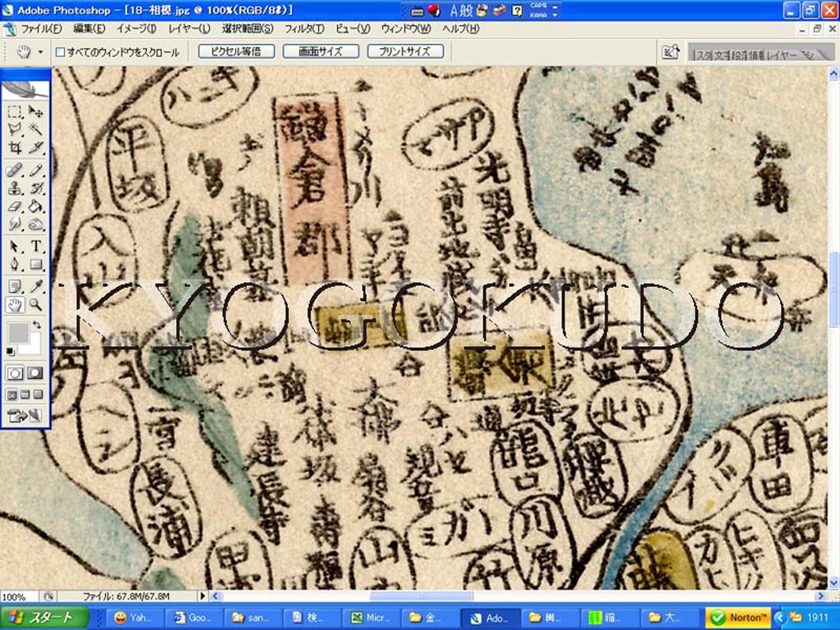Image resolution: width=840 pixels, height=630 pixels.
Task: Open the Windows スタート button
Action: tap(44, 617)
